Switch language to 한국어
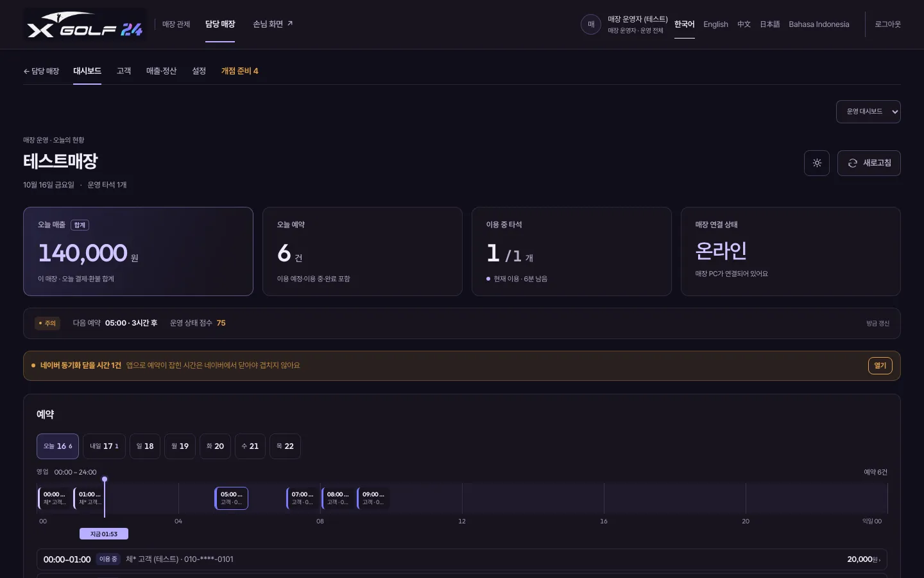924x578 pixels. tap(685, 24)
